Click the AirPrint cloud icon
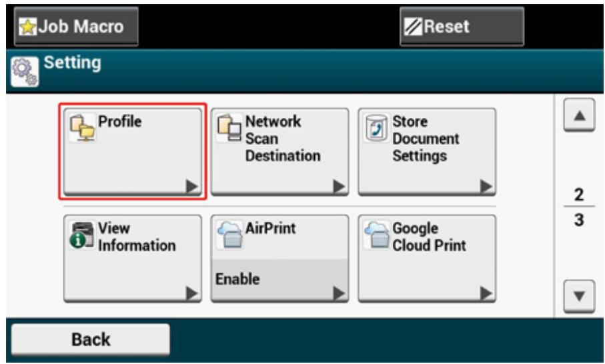Screen dimensions: 605x364 229,235
